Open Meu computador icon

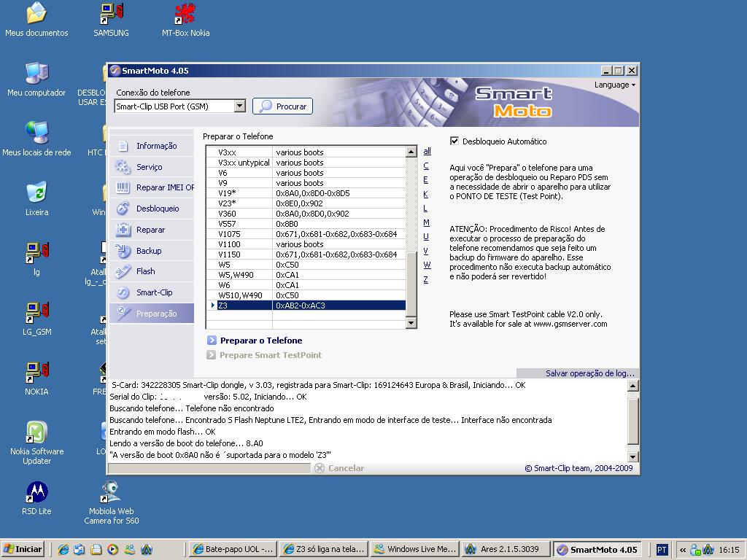click(36, 79)
